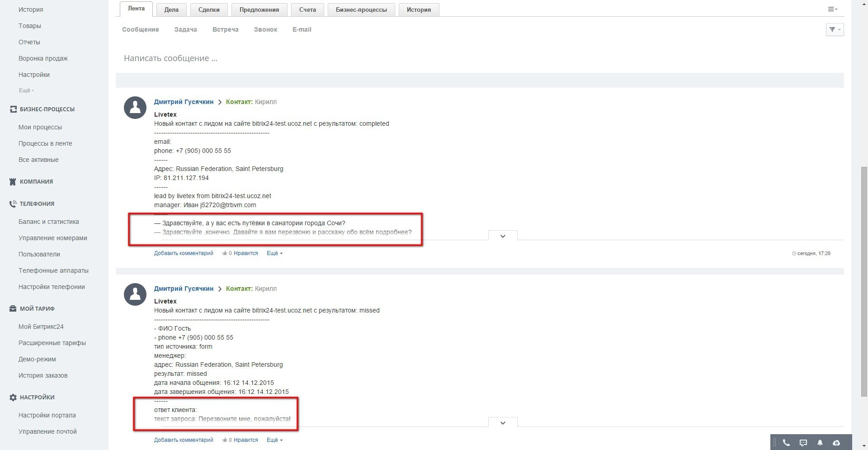
Task: Click the filter funnel icon
Action: 834,29
